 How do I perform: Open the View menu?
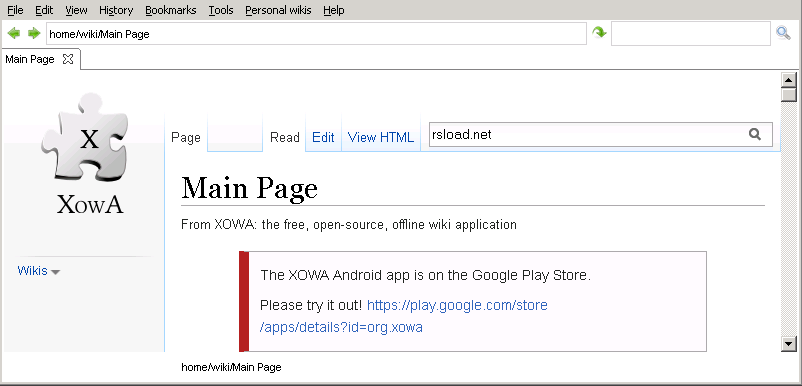click(x=77, y=10)
